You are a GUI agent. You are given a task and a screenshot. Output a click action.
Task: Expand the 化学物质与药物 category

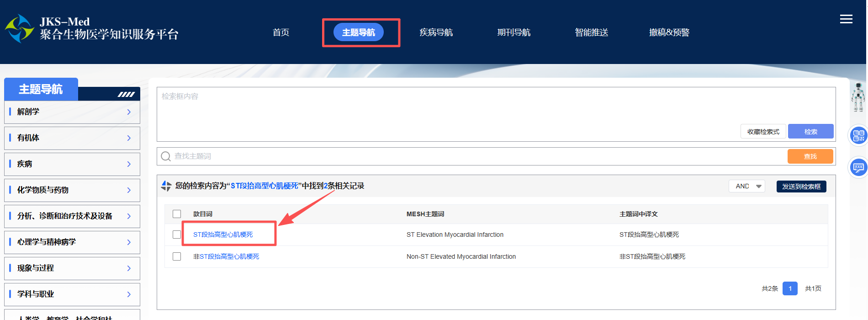point(72,190)
